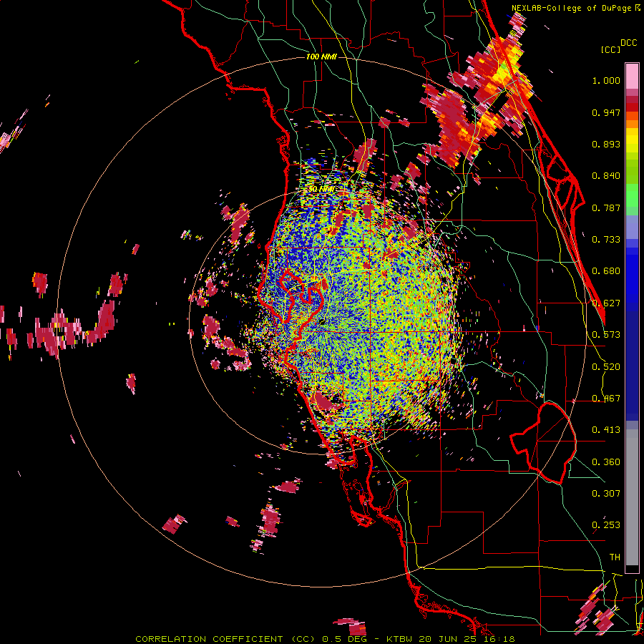This screenshot has width=644, height=644.
Task: Click the 50 NMI range ring label
Action: click(x=321, y=189)
